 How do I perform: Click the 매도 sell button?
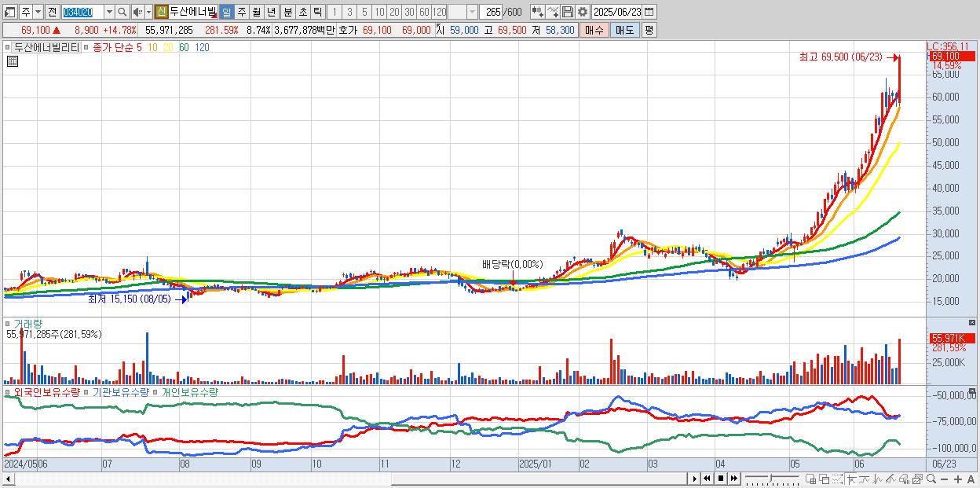624,30
